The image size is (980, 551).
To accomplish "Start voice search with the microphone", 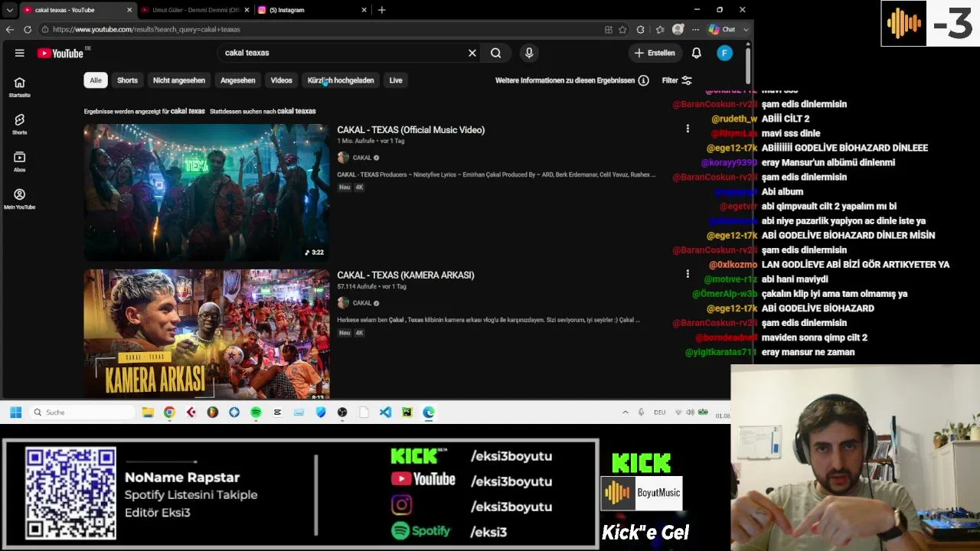I will pos(529,53).
